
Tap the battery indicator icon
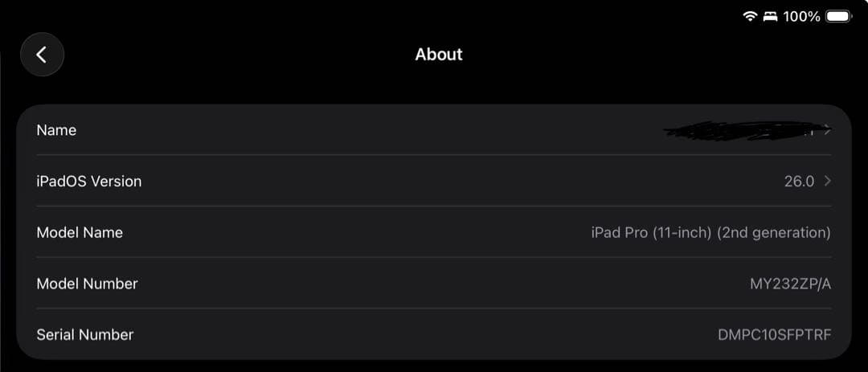[839, 16]
